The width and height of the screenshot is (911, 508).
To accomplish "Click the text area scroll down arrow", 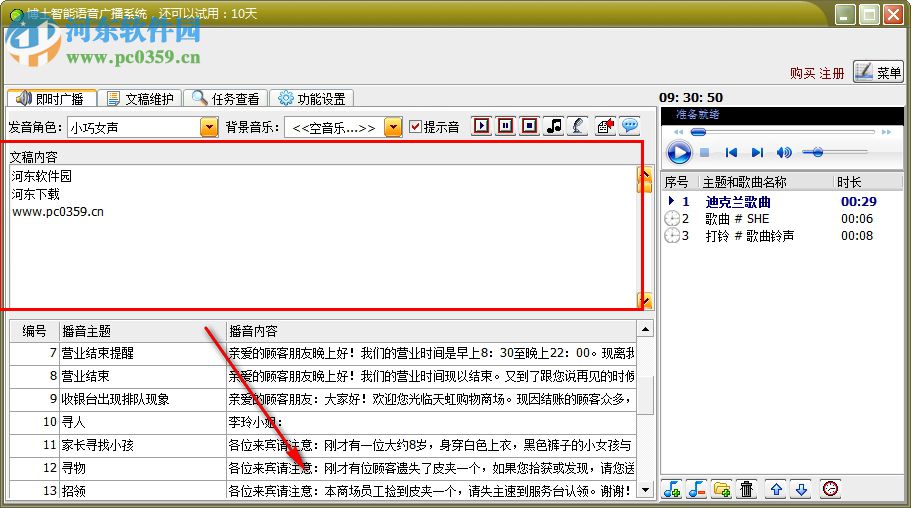I will [x=644, y=300].
